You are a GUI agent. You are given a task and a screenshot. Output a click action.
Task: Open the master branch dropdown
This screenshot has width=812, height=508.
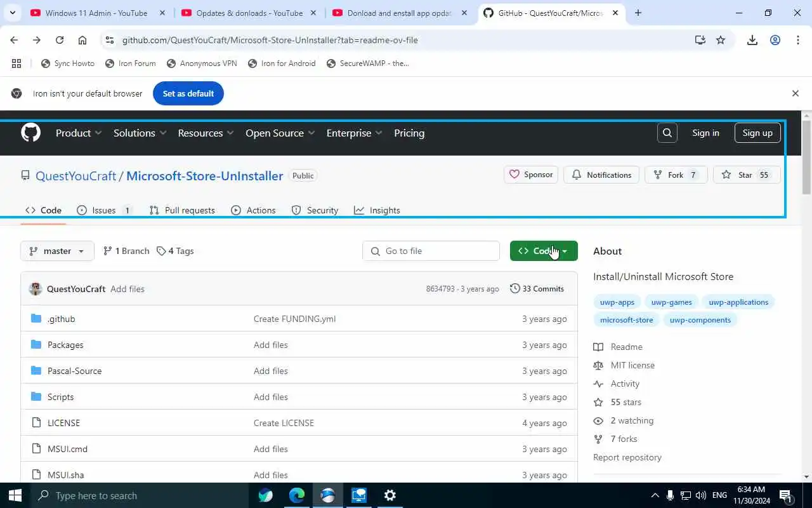click(x=57, y=251)
